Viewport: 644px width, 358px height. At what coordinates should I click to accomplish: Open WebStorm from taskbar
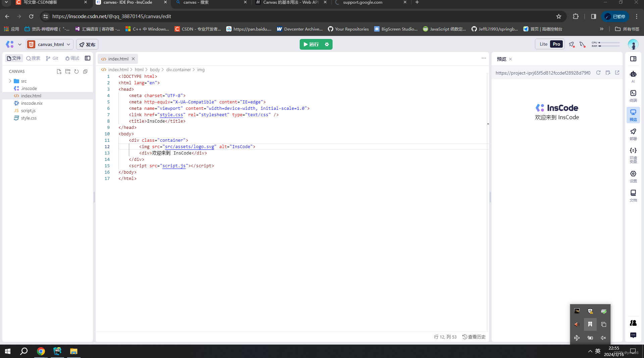click(x=57, y=351)
